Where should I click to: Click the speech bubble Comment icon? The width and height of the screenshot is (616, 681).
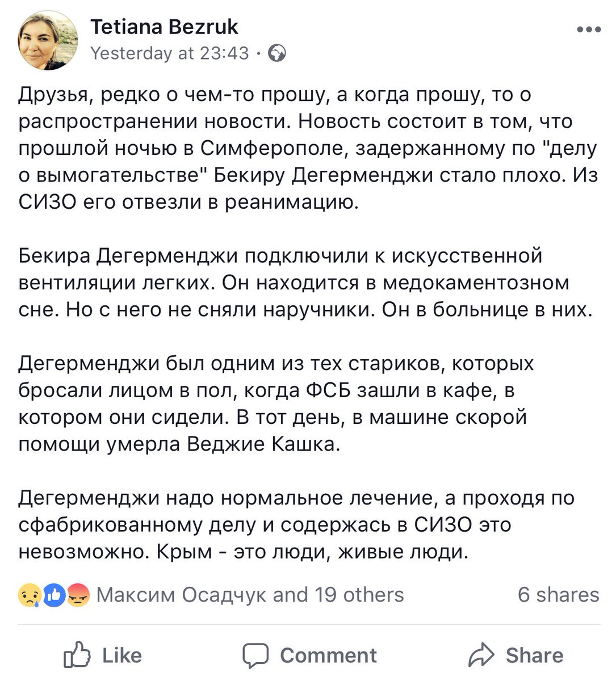coord(255,656)
